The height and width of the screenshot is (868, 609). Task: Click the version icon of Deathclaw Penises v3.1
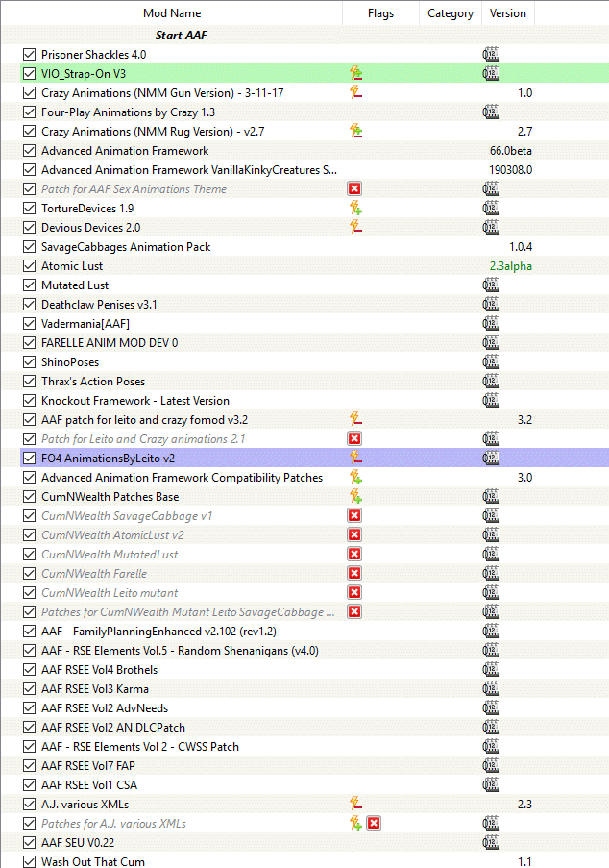pos(491,304)
